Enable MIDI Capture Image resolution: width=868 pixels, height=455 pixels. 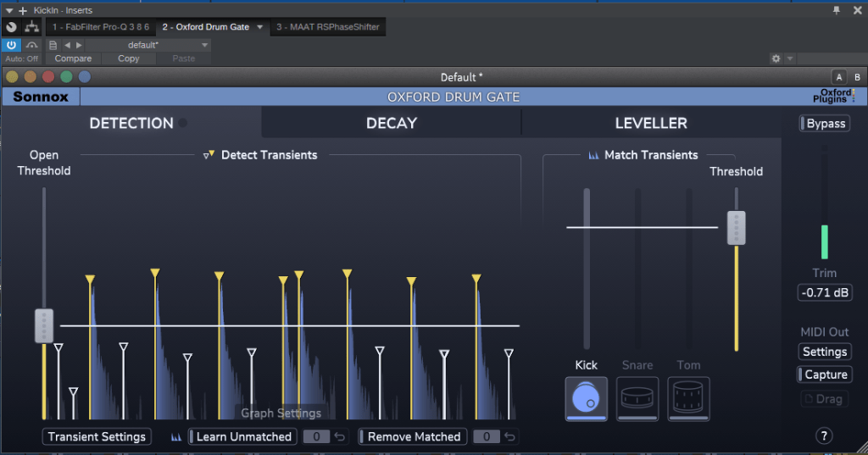tap(825, 375)
